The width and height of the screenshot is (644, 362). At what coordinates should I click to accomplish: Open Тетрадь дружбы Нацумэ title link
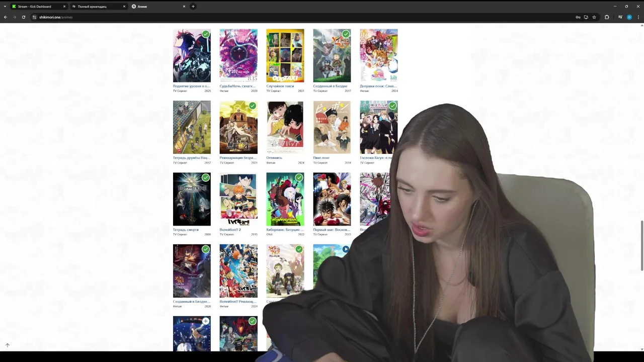click(192, 158)
